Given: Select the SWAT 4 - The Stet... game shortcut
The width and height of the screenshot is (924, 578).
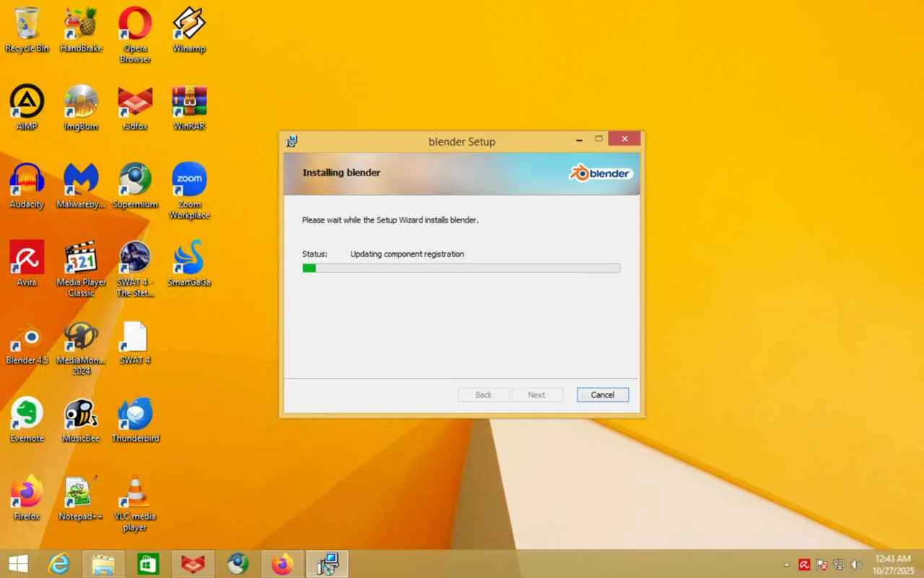Looking at the screenshot, I should pyautogui.click(x=135, y=269).
